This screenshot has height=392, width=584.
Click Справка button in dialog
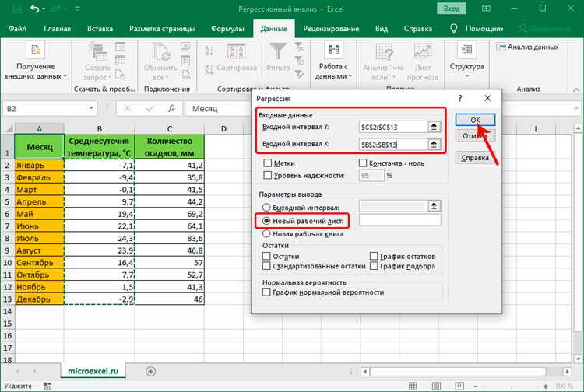click(x=475, y=158)
